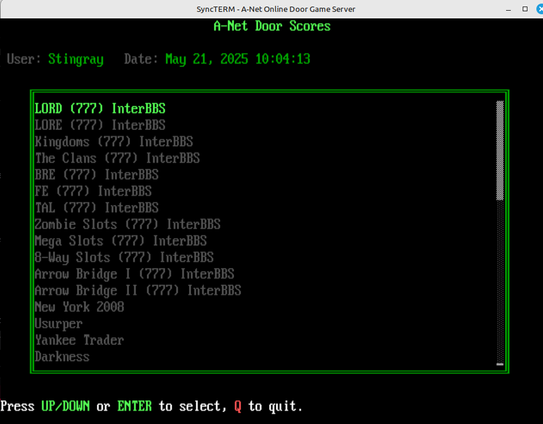543x424 pixels.
Task: Pick The Clans (777) InterBBS
Action: click(x=117, y=158)
